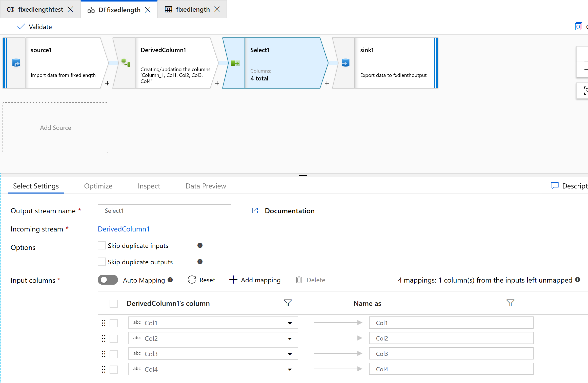Image resolution: width=588 pixels, height=383 pixels.
Task: Click the Output stream name field
Action: (x=164, y=210)
